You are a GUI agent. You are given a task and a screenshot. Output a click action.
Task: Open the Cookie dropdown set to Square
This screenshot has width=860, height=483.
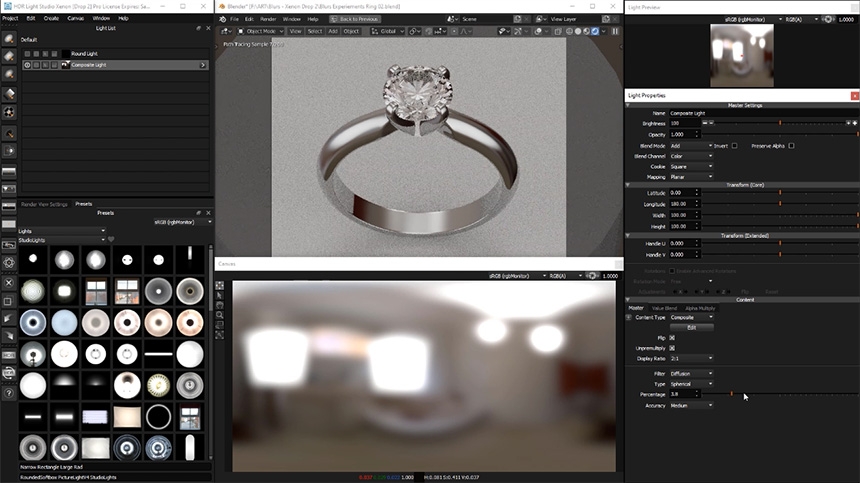691,167
